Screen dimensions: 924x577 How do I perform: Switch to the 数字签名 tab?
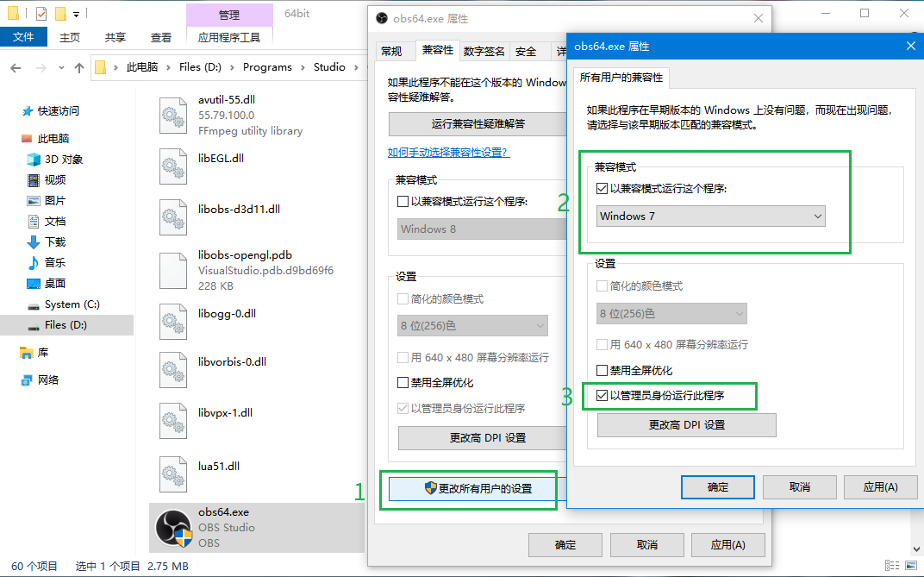484,51
